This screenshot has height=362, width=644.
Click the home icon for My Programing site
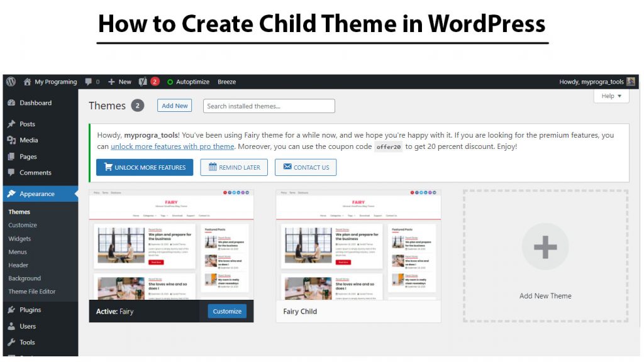click(27, 82)
